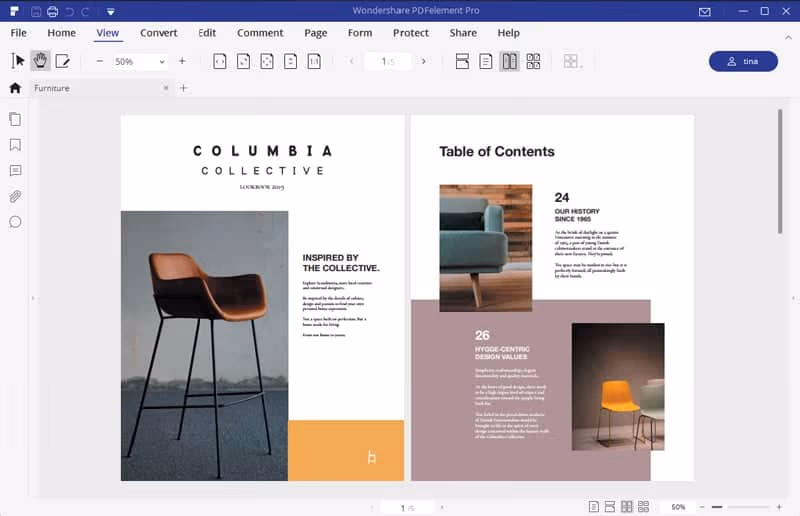The height and width of the screenshot is (516, 800).
Task: Click the tina account button
Action: tap(743, 61)
